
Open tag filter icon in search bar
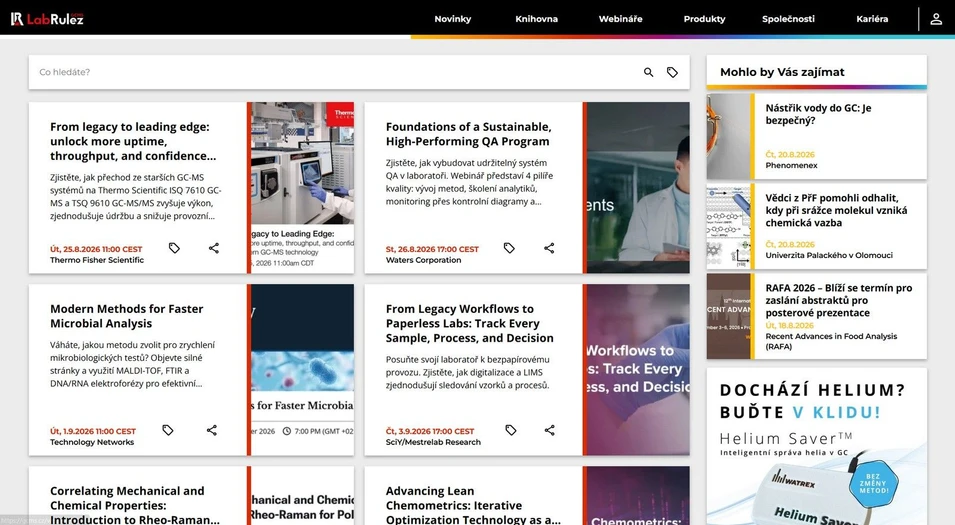click(x=672, y=72)
